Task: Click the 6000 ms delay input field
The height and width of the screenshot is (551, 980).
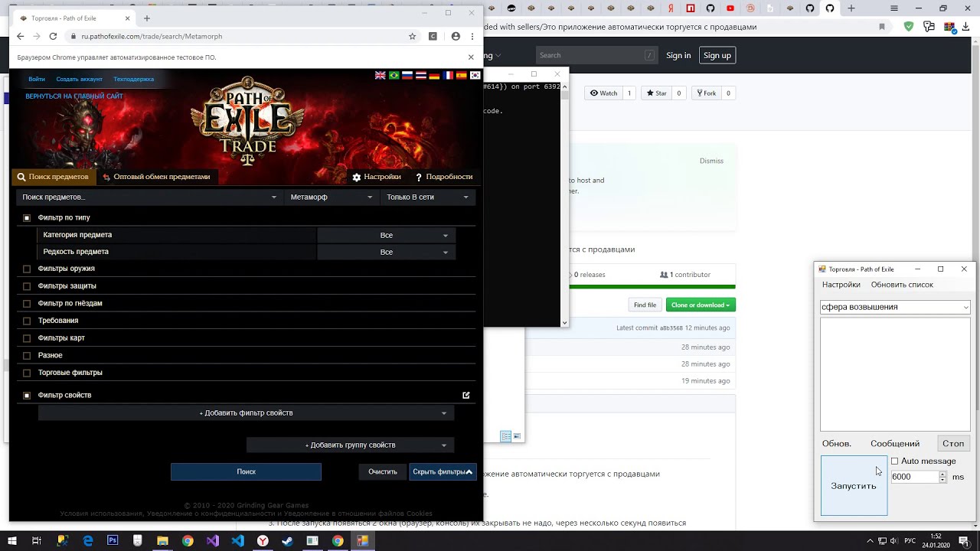Action: (x=914, y=477)
